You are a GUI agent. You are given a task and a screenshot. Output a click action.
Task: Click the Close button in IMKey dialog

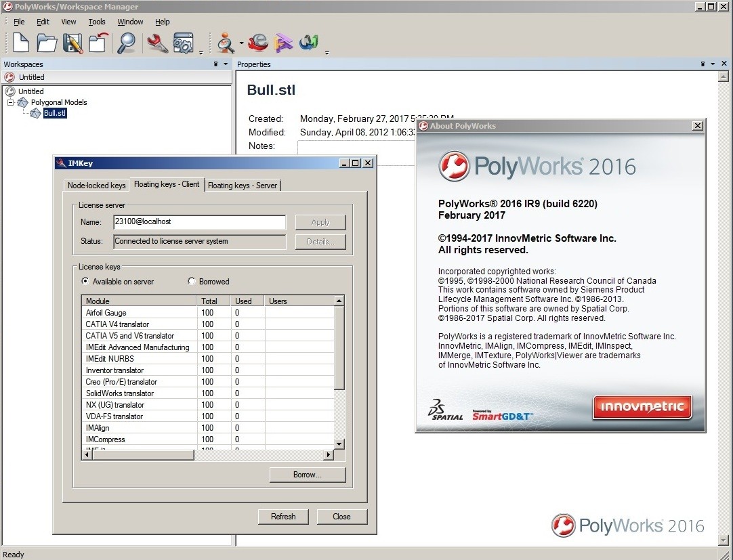point(341,517)
